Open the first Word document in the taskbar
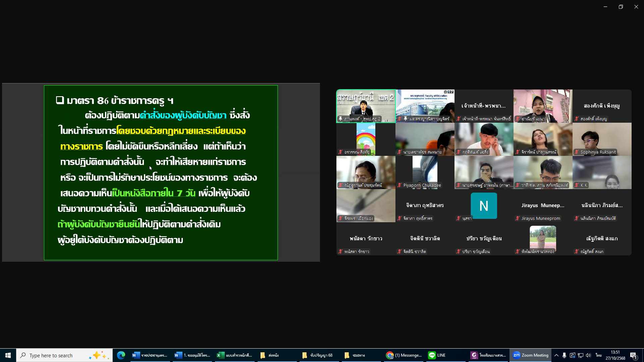The image size is (644, 362). pyautogui.click(x=150, y=355)
